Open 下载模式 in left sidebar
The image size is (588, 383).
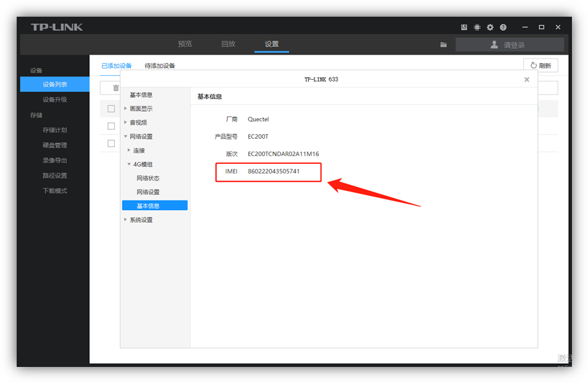pos(55,191)
